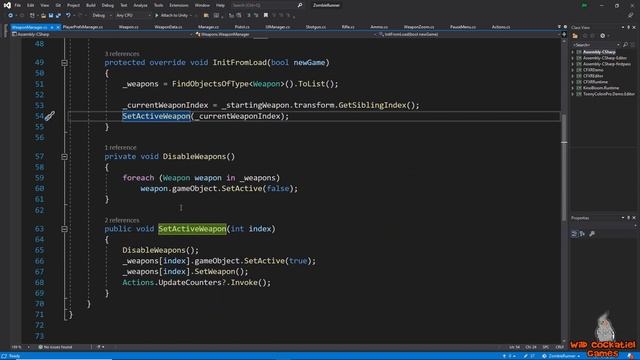Screen dimensions: 640x360
Task: Click the Attach to Unity button
Action: (171, 16)
